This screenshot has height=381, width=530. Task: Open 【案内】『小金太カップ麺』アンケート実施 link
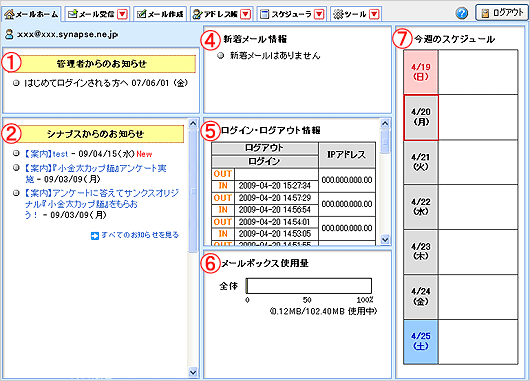(x=95, y=173)
